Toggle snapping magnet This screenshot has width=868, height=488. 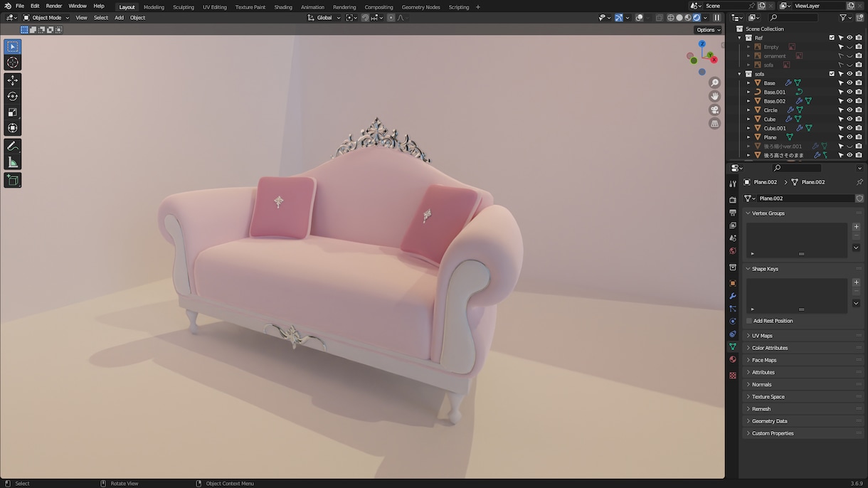(365, 18)
